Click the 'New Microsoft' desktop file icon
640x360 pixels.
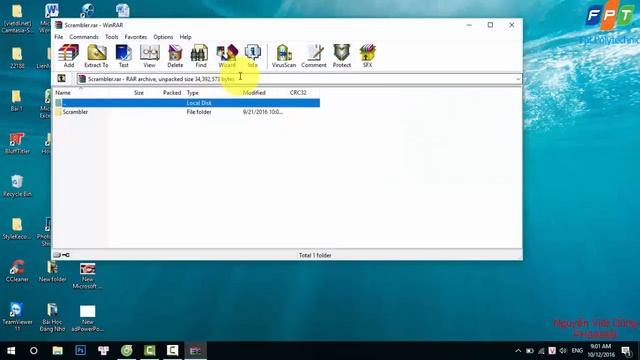click(x=87, y=275)
